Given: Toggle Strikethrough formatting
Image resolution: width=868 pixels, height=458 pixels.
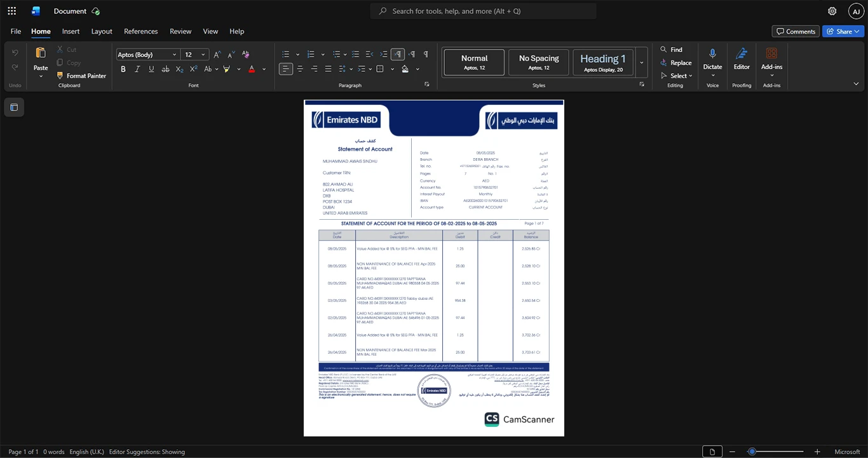Looking at the screenshot, I should coord(166,69).
